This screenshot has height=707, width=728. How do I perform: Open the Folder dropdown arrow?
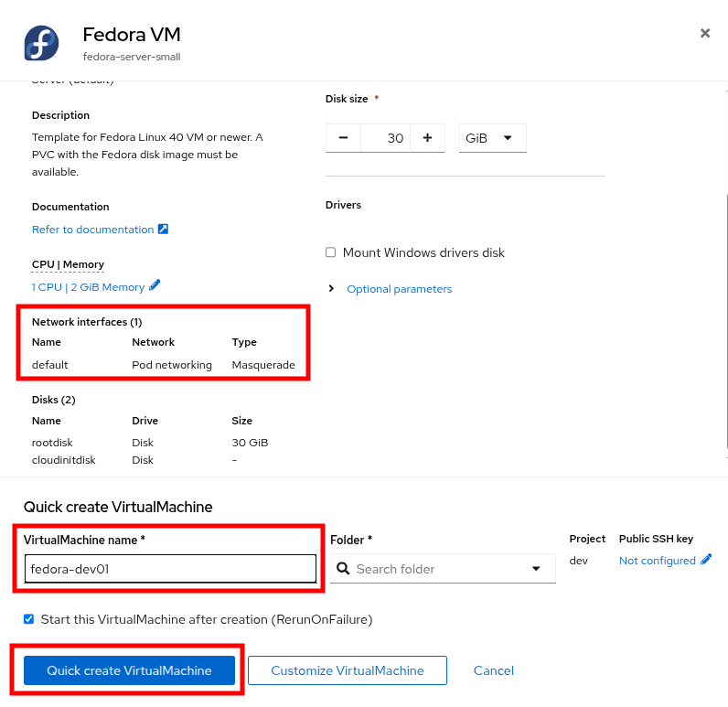[536, 568]
